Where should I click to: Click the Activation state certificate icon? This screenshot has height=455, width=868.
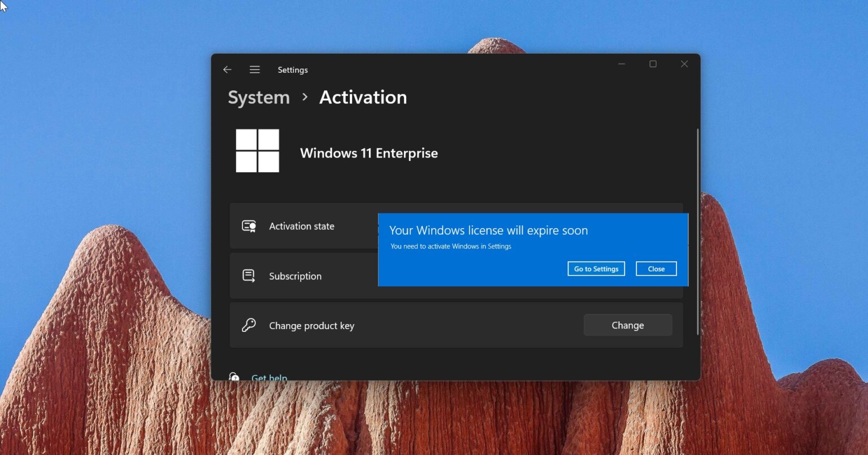pyautogui.click(x=249, y=226)
